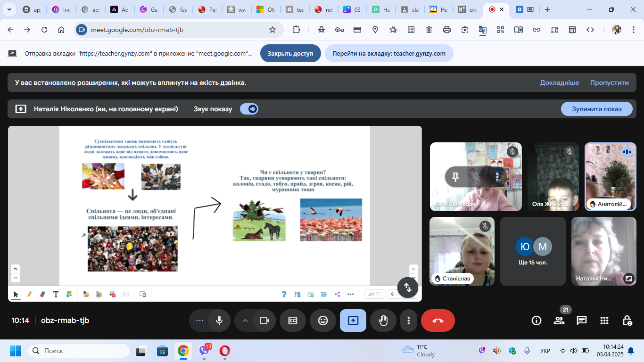Reload the page
Image resolution: width=644 pixels, height=362 pixels.
coord(44,30)
